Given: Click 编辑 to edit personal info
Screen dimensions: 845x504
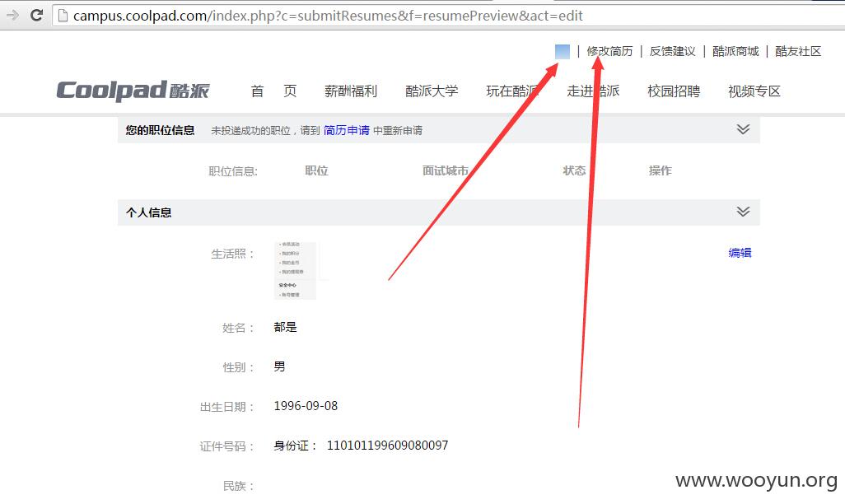Looking at the screenshot, I should [x=740, y=252].
